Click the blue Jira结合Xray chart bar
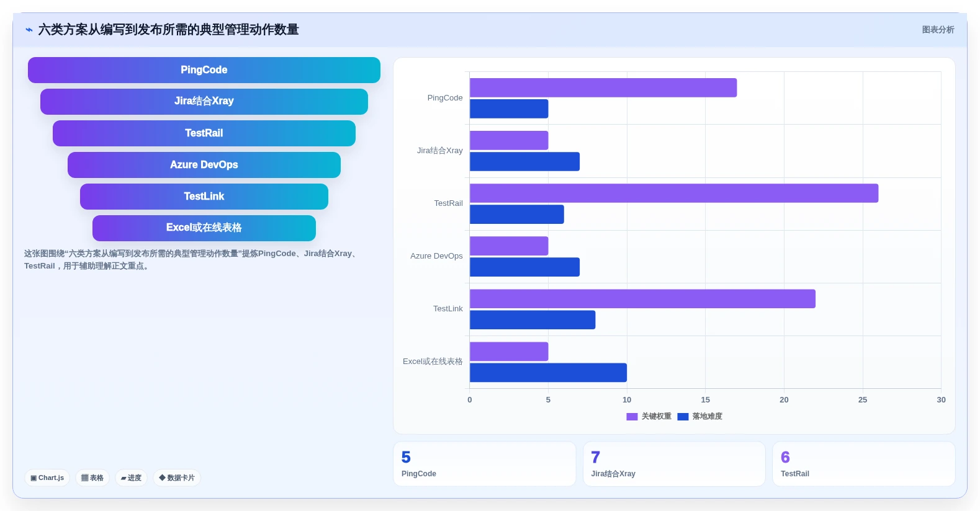 [524, 162]
